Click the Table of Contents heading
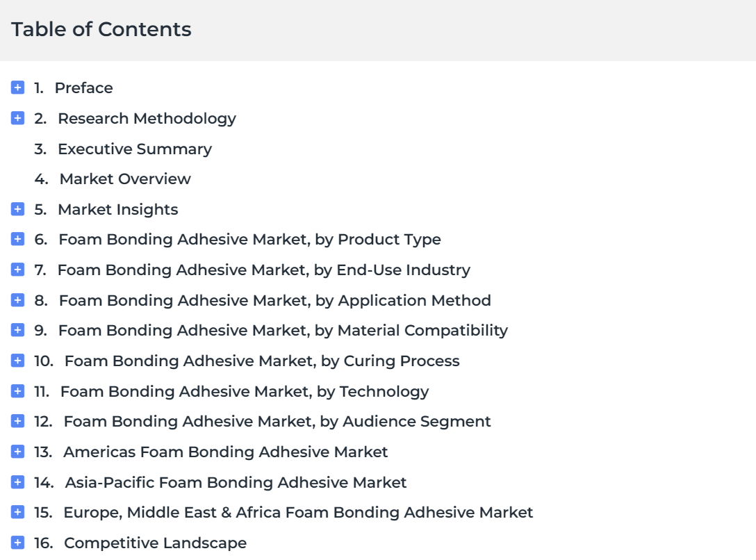756x560 pixels. tap(101, 29)
